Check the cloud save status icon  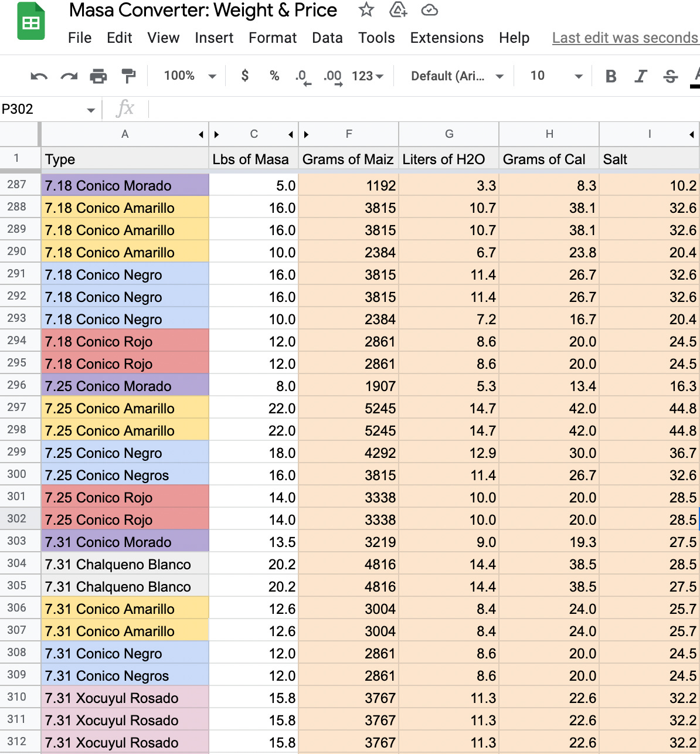click(430, 10)
